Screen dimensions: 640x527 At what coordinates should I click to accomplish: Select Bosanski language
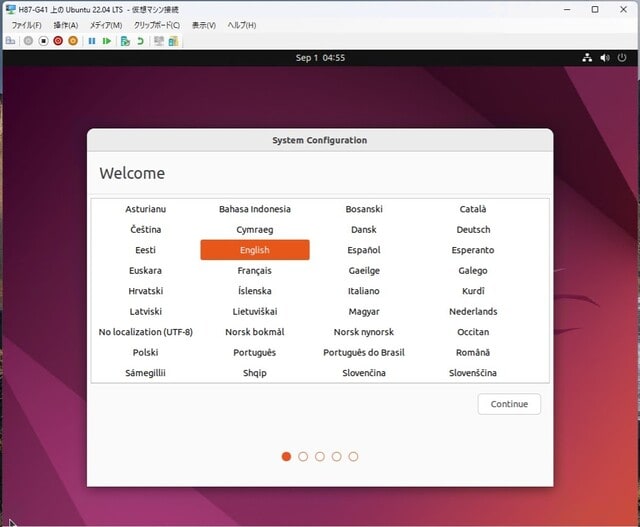pyautogui.click(x=364, y=209)
